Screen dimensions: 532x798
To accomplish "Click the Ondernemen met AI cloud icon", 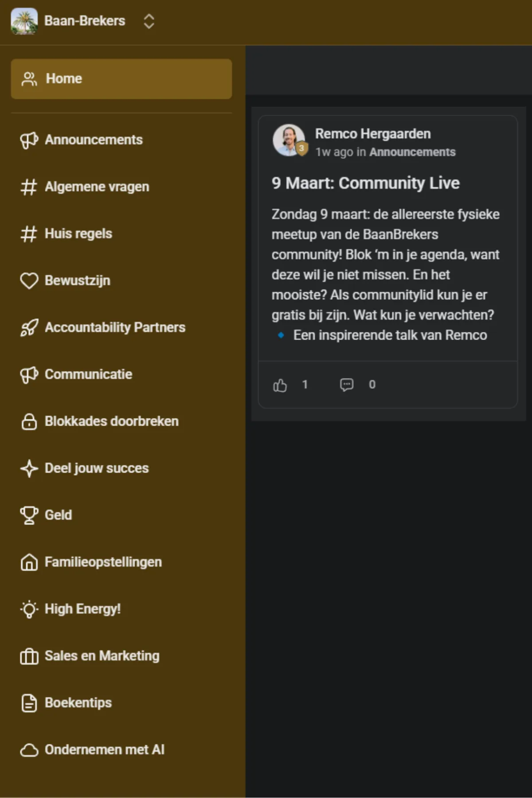I will [x=29, y=750].
